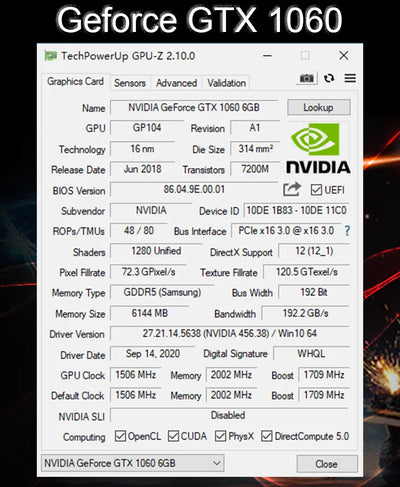Click the Bus Interface question mark

point(347,231)
